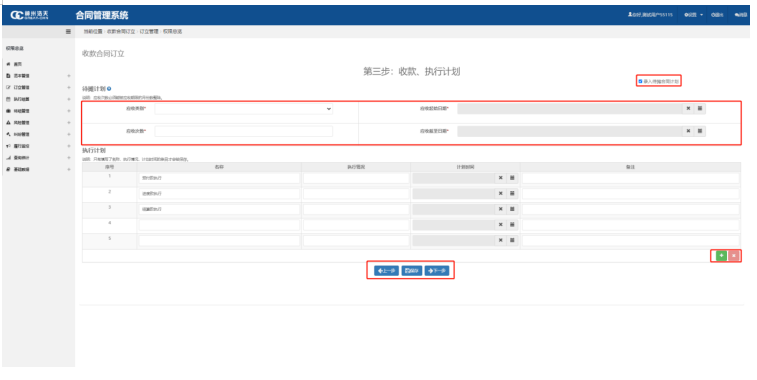Click the 序号 column header
The height and width of the screenshot is (380, 757).
pos(110,167)
